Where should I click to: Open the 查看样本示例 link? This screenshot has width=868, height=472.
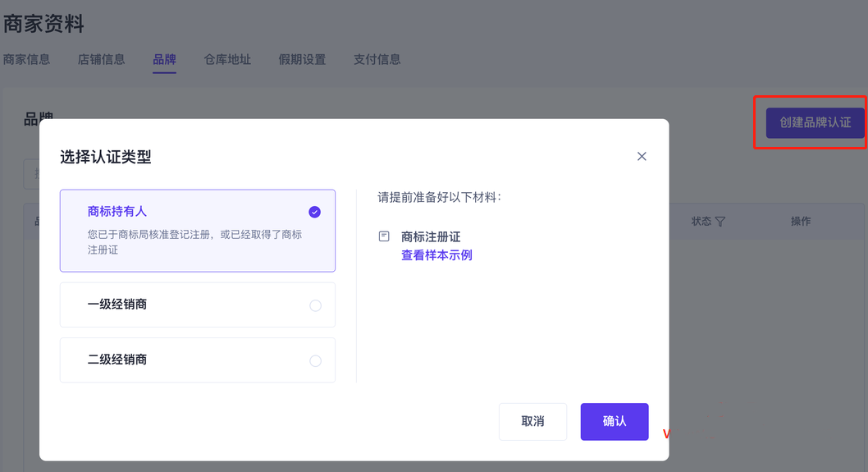click(x=436, y=255)
